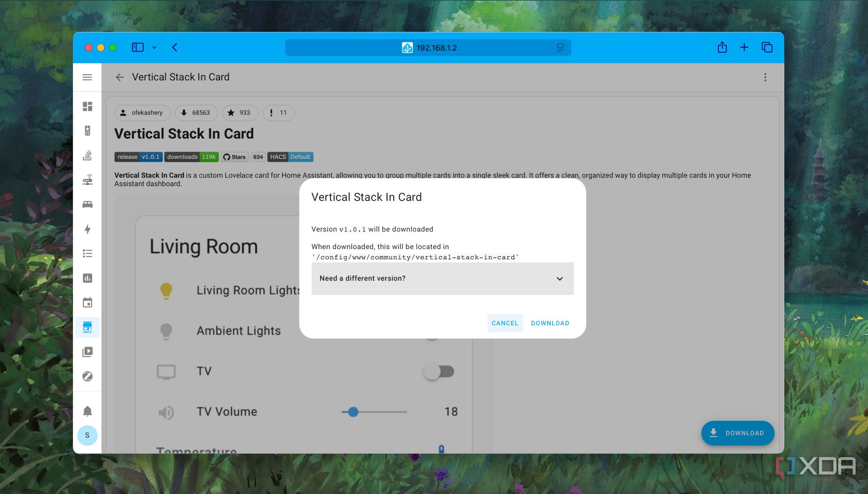The height and width of the screenshot is (494, 868).
Task: Open the Energy lightning bolt icon
Action: 87,229
